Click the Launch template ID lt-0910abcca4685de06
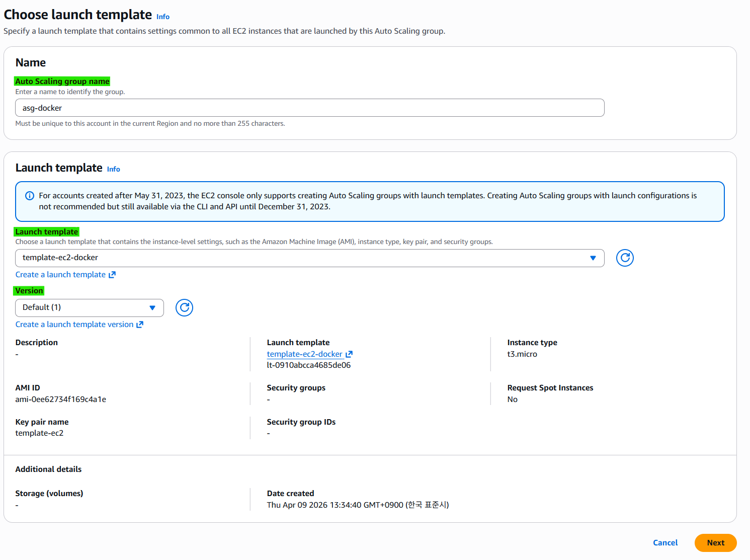The width and height of the screenshot is (750, 560). (308, 365)
